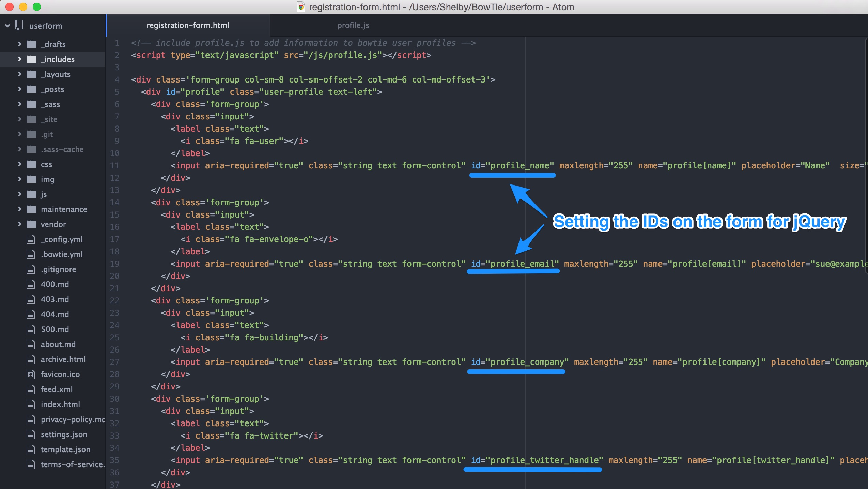Toggle the userform project tree
The width and height of the screenshot is (868, 489).
(x=8, y=25)
